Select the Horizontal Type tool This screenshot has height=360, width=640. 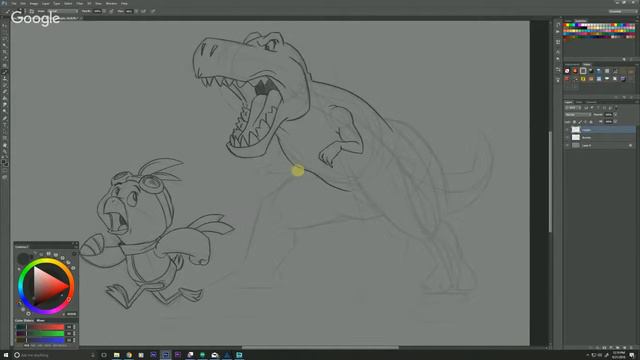click(x=5, y=125)
